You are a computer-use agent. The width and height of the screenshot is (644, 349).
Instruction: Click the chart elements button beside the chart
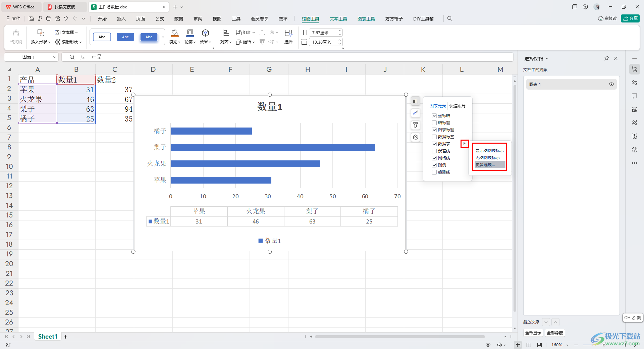pos(416,101)
